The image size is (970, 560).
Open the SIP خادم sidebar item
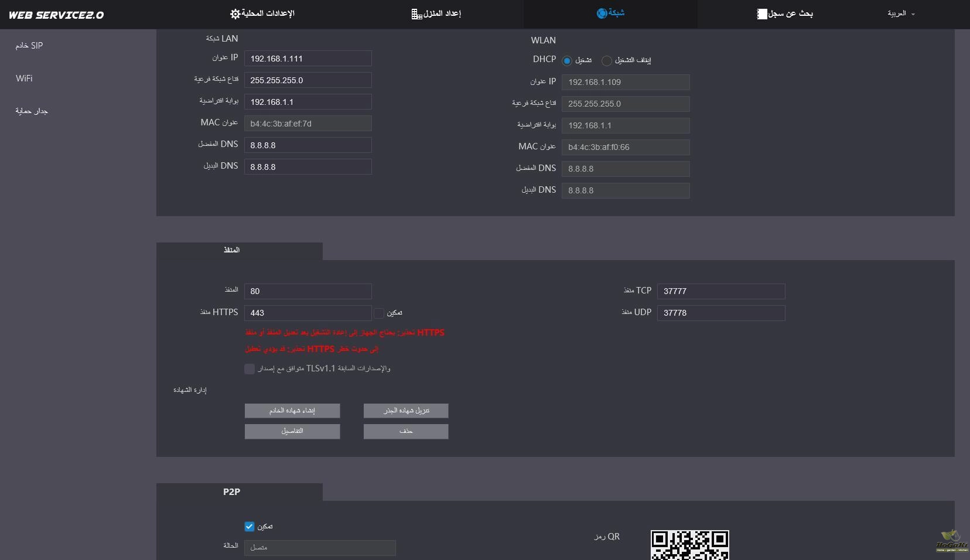[x=29, y=46]
